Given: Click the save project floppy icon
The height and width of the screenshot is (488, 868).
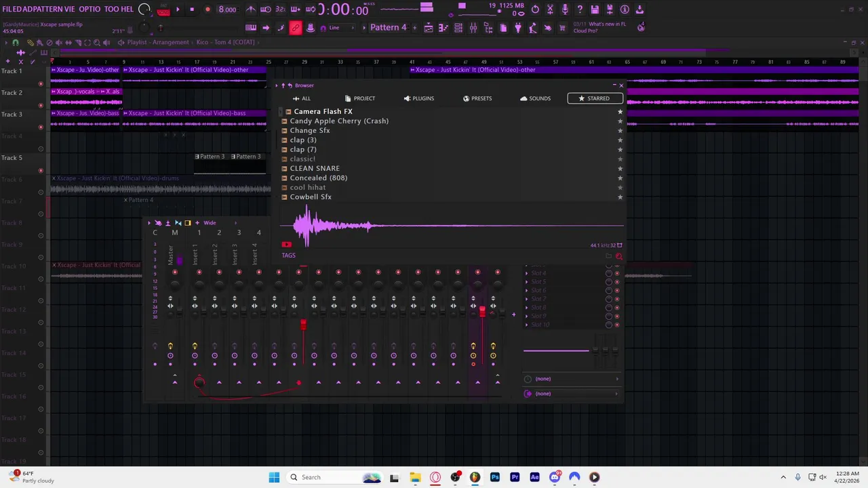Looking at the screenshot, I should pyautogui.click(x=595, y=9).
